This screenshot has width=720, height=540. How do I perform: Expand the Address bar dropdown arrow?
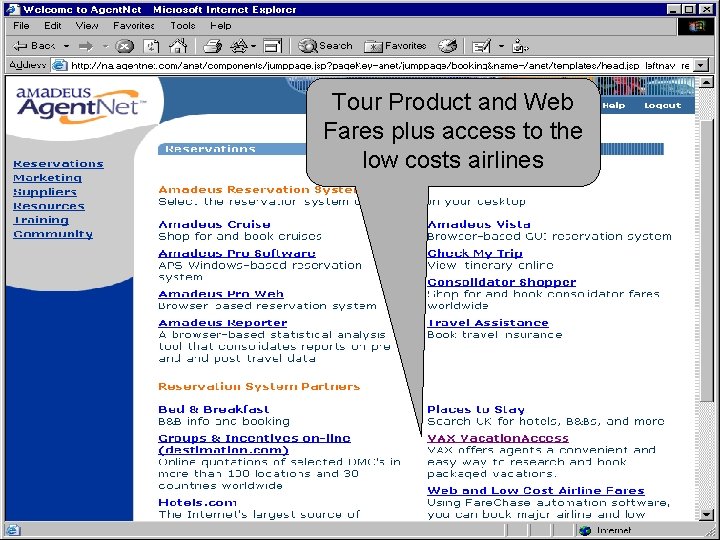[x=700, y=66]
